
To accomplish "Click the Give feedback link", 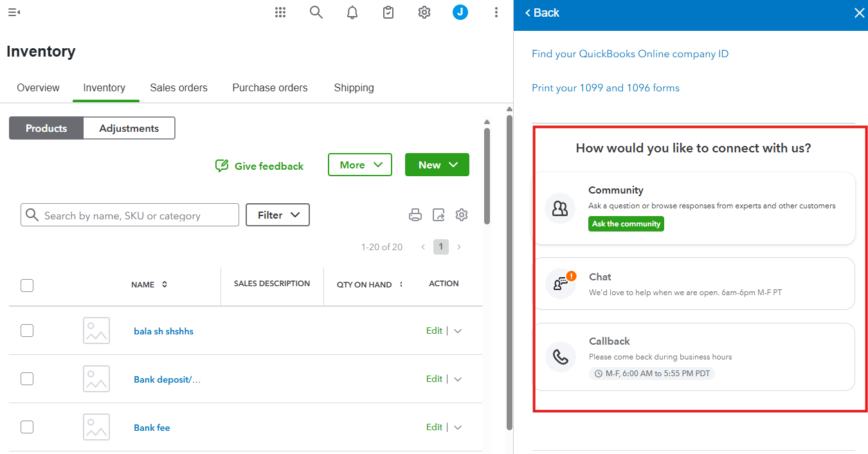I will 269,166.
